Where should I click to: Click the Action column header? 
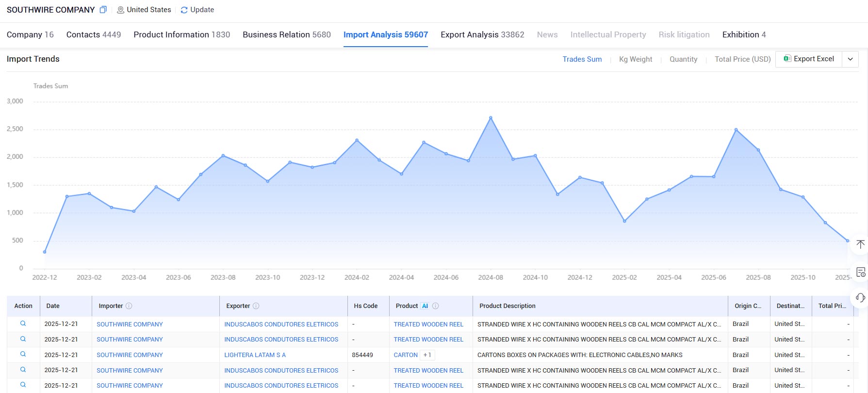point(23,306)
